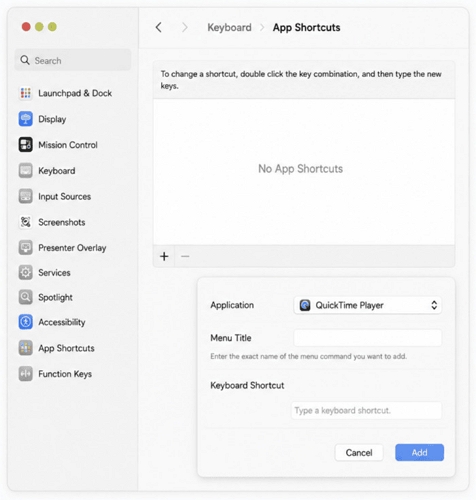The image size is (476, 500).
Task: Switch to Input Sources in sidebar
Action: pyautogui.click(x=64, y=196)
